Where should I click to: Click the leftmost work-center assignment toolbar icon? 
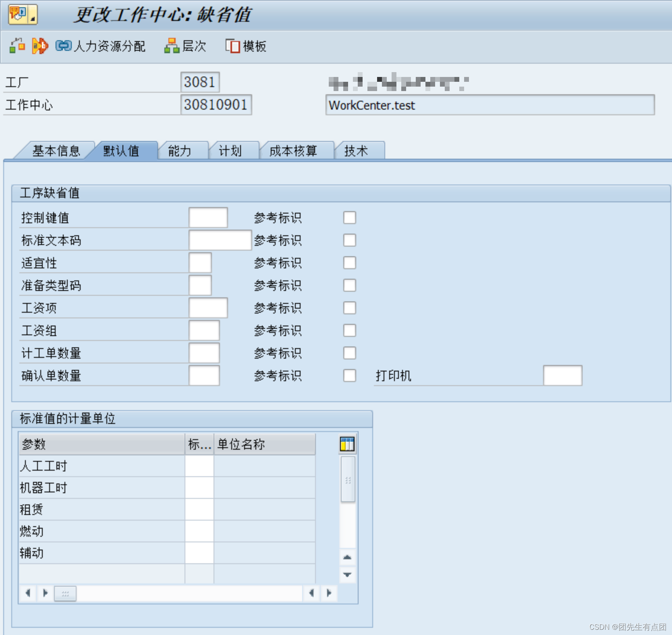17,46
